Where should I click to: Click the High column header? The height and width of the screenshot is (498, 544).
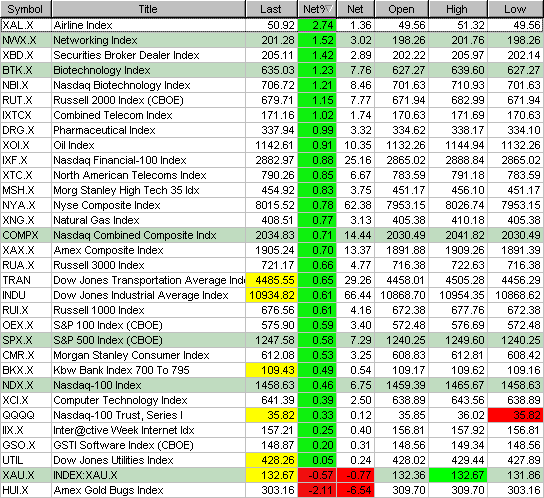pos(458,9)
